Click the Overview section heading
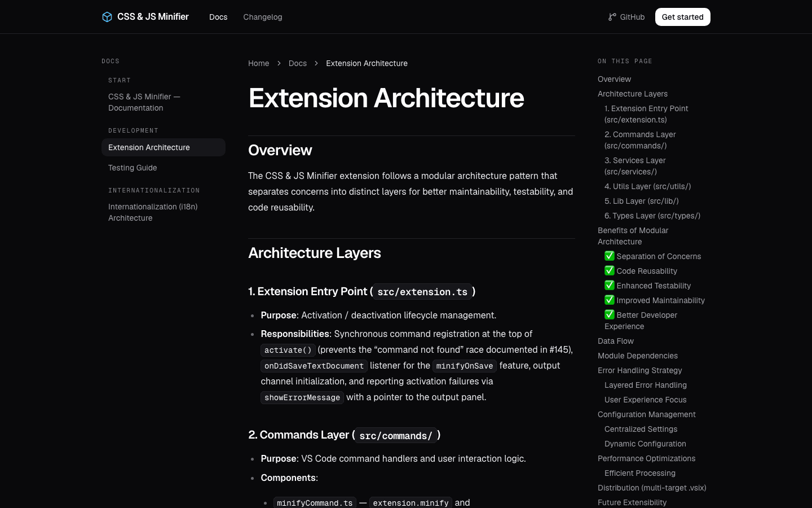The width and height of the screenshot is (812, 508). click(280, 150)
